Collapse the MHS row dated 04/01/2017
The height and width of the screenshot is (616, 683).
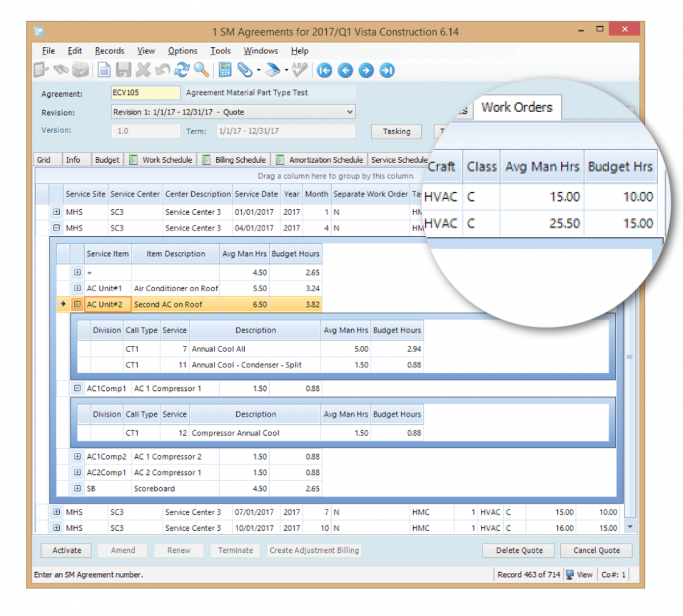click(56, 228)
